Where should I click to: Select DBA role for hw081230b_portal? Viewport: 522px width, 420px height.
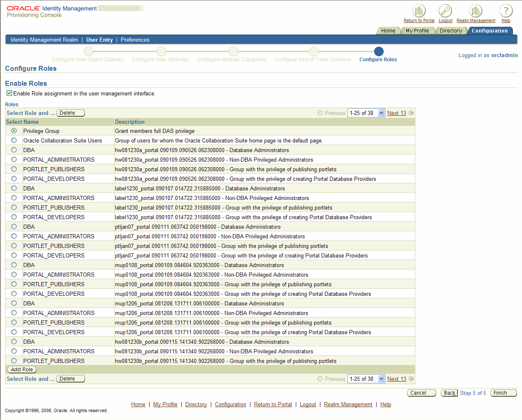point(14,342)
